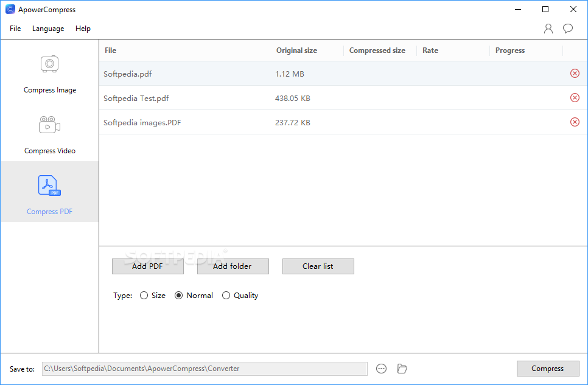The width and height of the screenshot is (588, 385).
Task: Click the 237.72 KB size value
Action: coord(293,123)
